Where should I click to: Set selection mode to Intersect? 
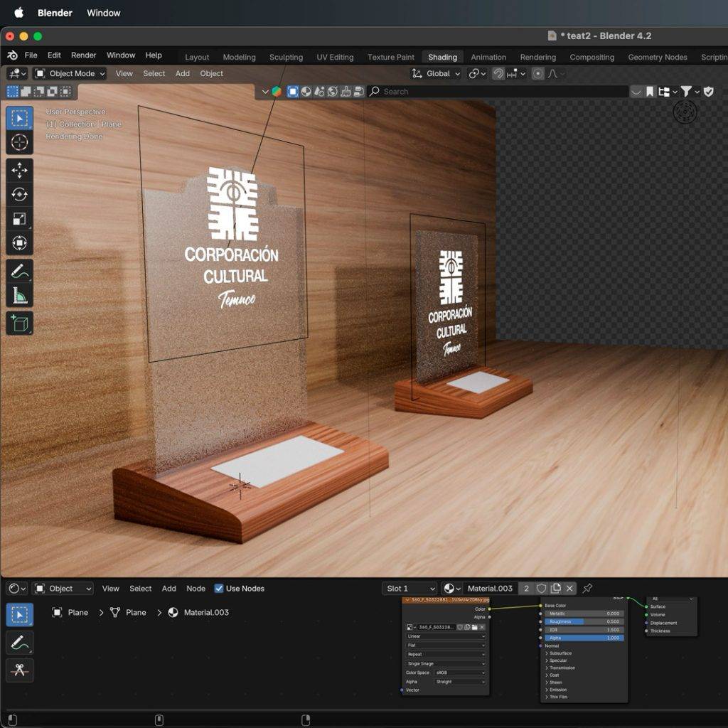tap(66, 92)
